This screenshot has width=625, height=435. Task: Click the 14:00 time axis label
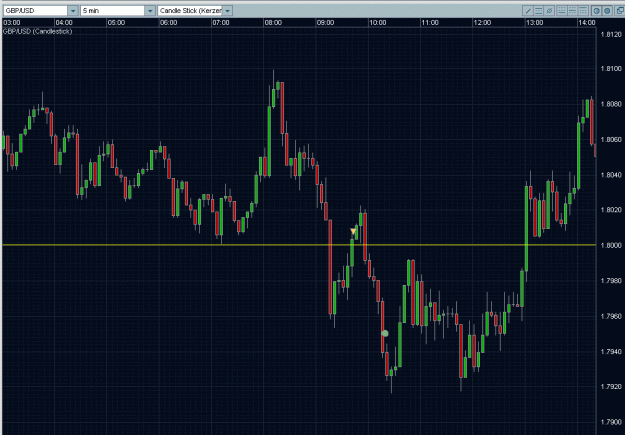(x=586, y=23)
